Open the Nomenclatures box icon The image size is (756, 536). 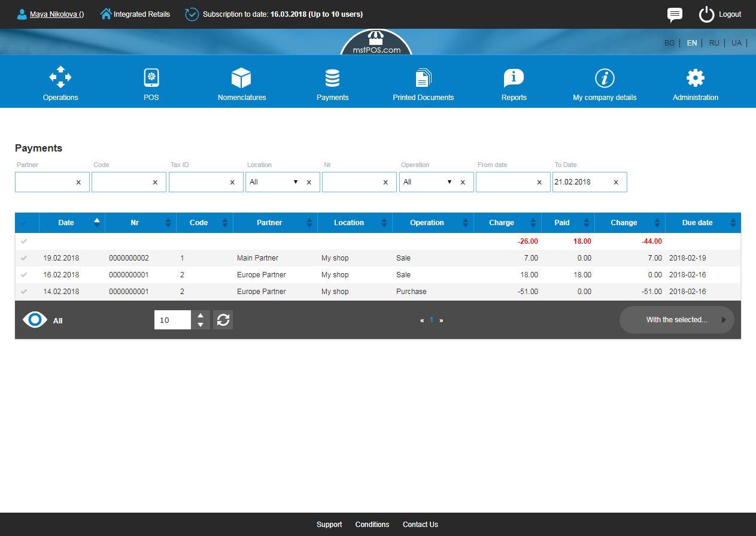pos(241,78)
